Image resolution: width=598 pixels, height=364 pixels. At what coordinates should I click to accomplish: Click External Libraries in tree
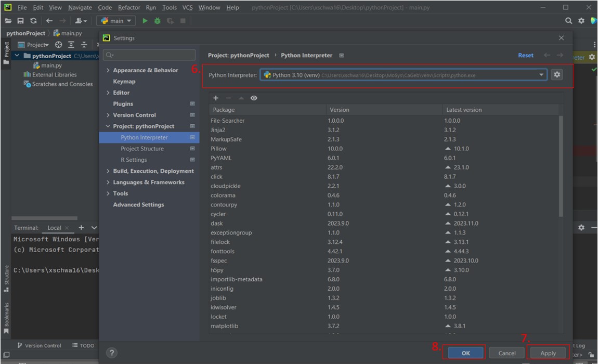pos(50,75)
